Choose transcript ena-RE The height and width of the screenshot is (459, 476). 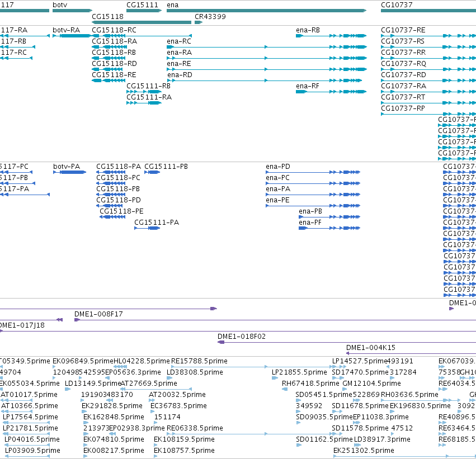179,64
